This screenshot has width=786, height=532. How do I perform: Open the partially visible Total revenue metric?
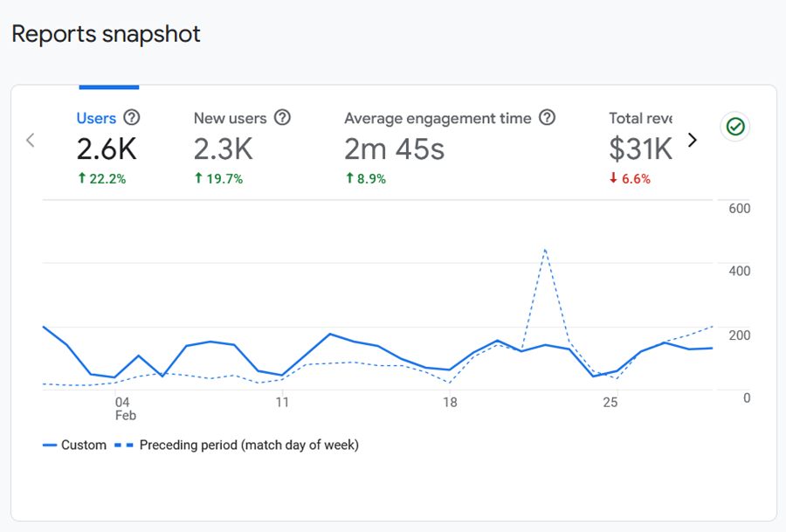point(640,119)
